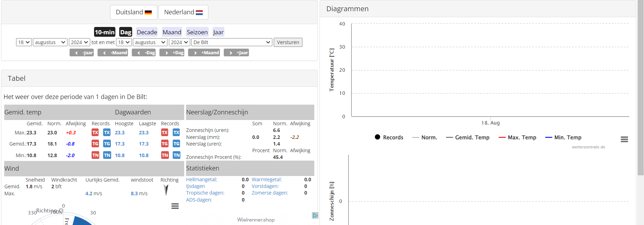Switch to the Maand tab
Screen dimensions: 644x225
coord(172,32)
